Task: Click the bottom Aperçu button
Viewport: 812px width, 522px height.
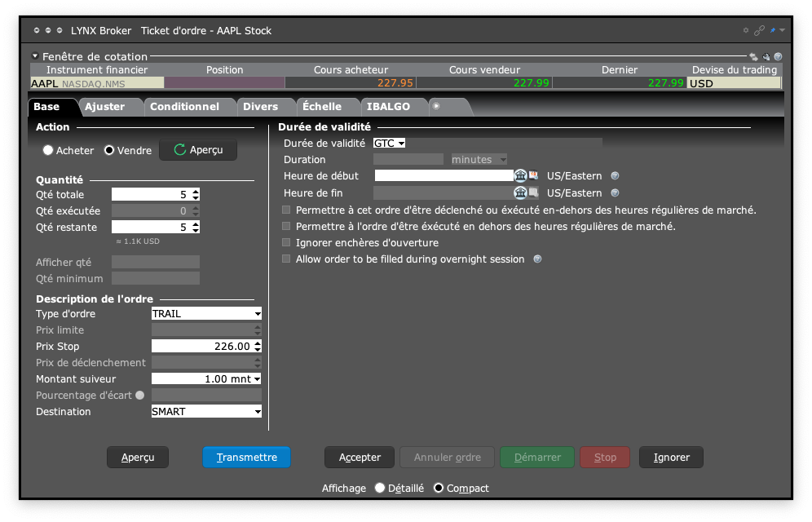Action: click(138, 458)
